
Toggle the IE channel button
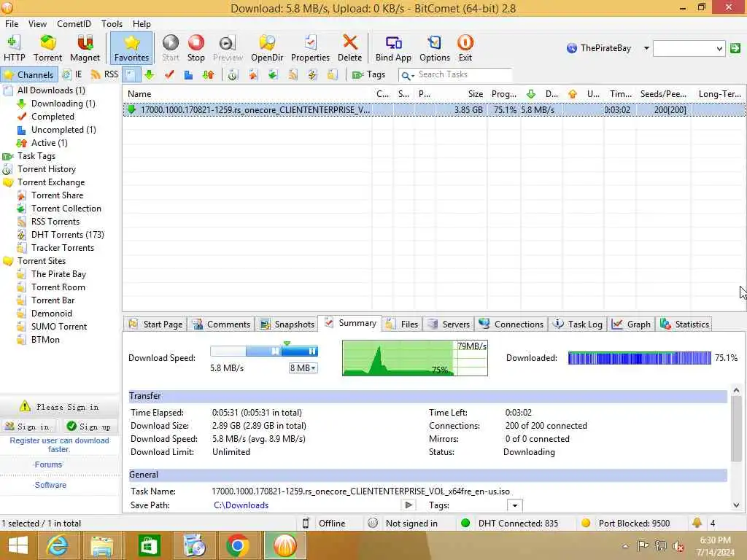73,75
